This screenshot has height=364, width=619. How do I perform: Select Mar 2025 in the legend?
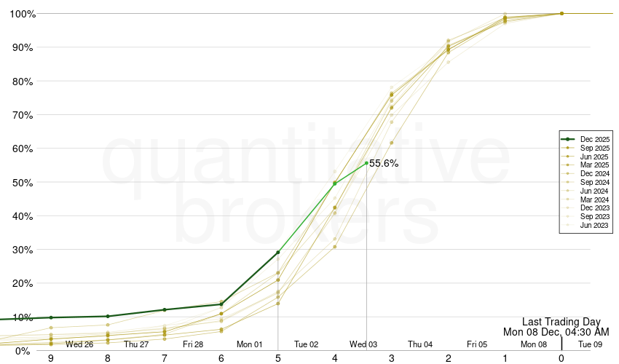point(595,165)
